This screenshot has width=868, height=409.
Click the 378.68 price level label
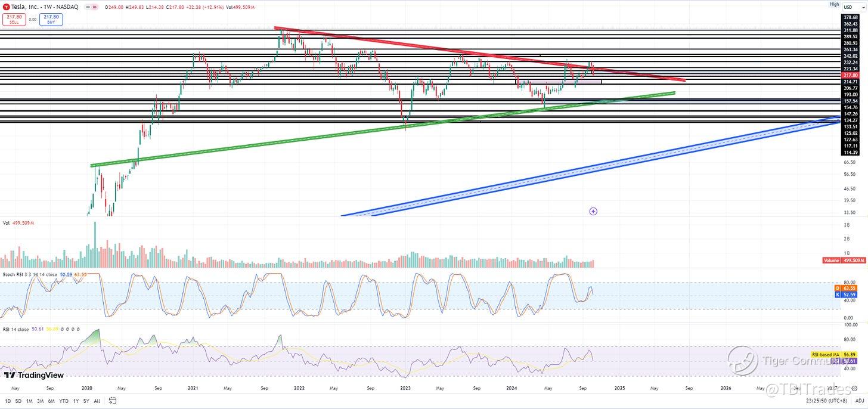click(x=850, y=17)
